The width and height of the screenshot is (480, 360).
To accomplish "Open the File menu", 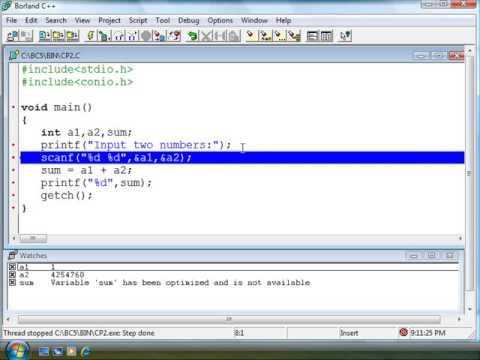I will point(11,20).
